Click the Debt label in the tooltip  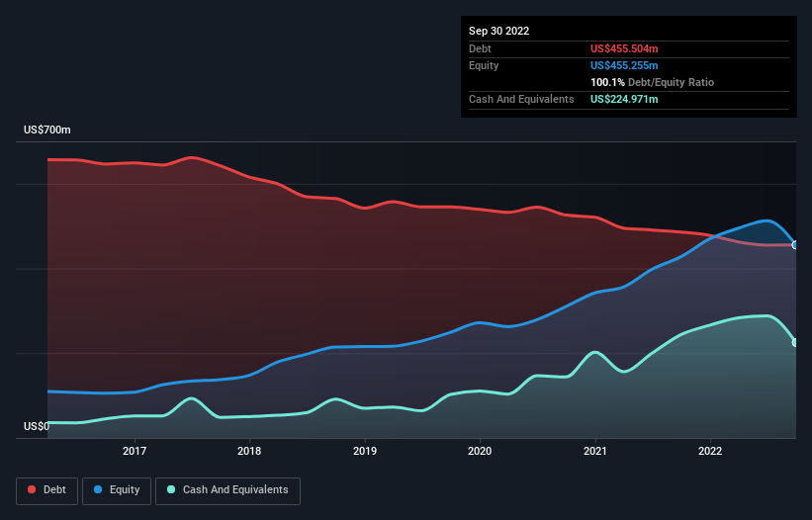(480, 48)
